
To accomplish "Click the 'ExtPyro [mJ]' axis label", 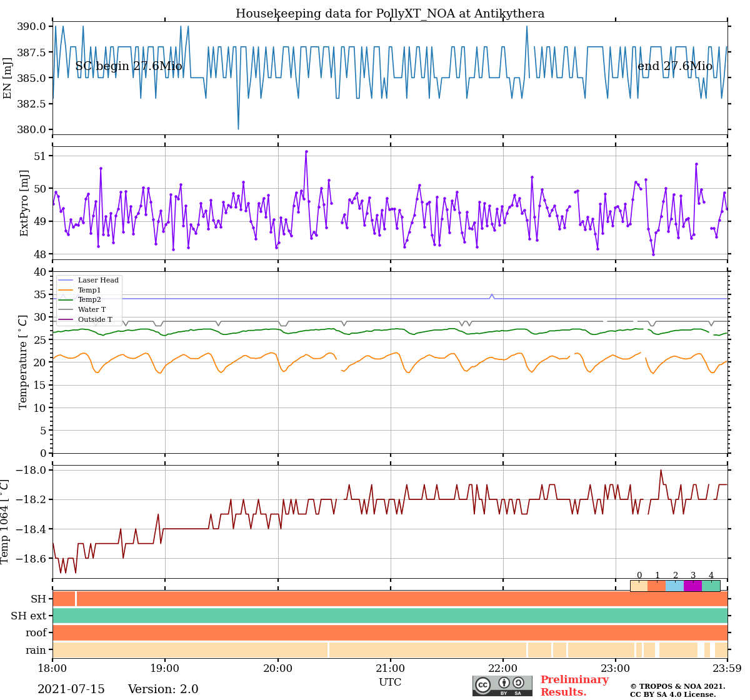I will (24, 203).
